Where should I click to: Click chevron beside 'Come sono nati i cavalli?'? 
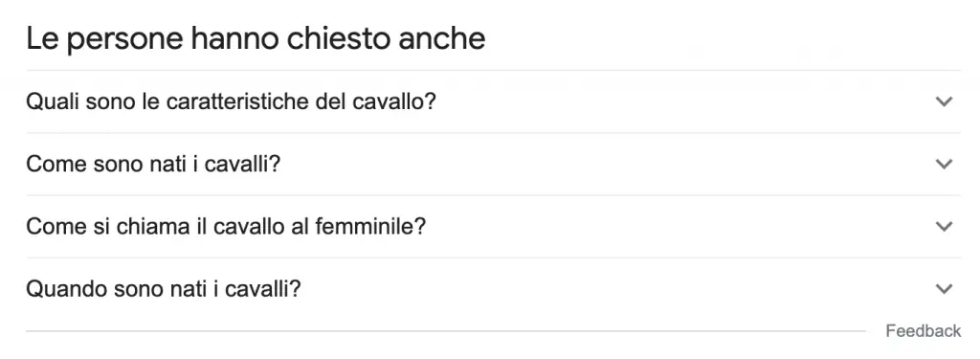[x=944, y=164]
